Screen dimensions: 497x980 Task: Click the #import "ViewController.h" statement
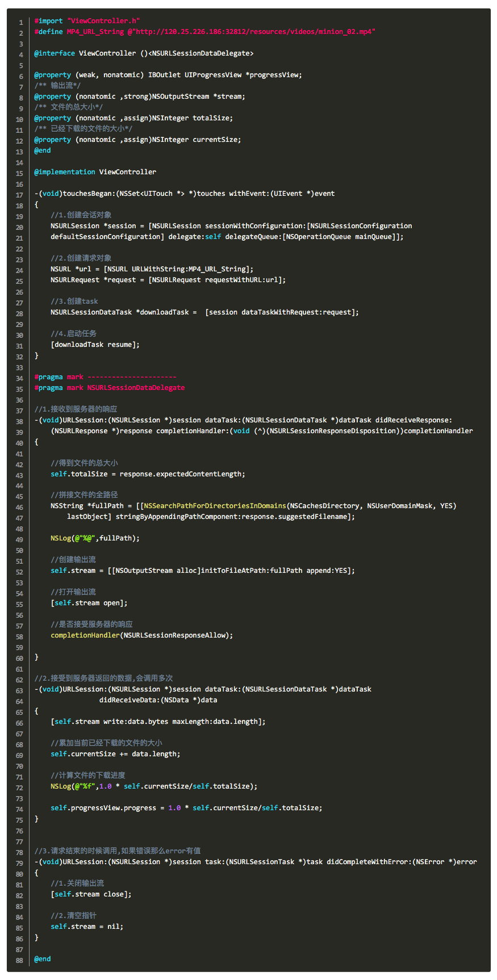click(87, 21)
